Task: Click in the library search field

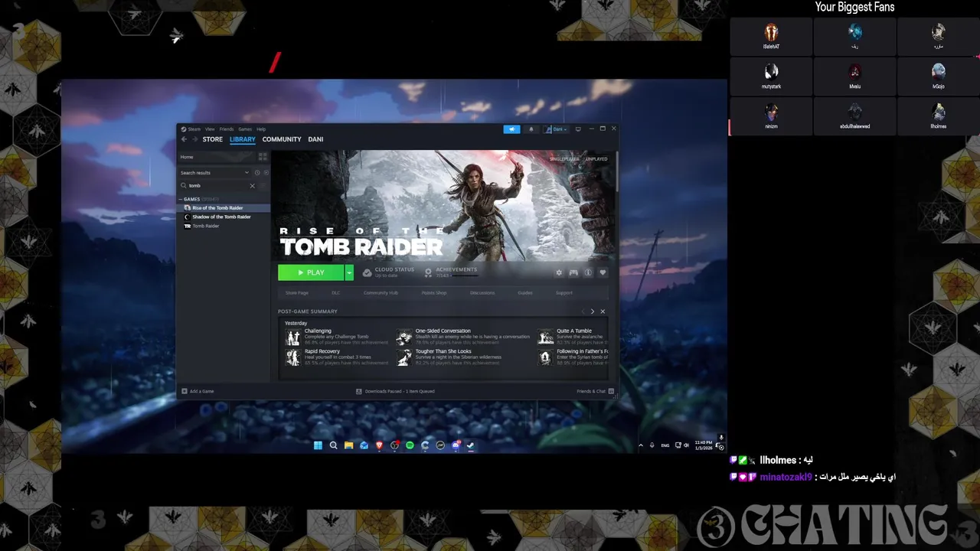Action: click(217, 185)
